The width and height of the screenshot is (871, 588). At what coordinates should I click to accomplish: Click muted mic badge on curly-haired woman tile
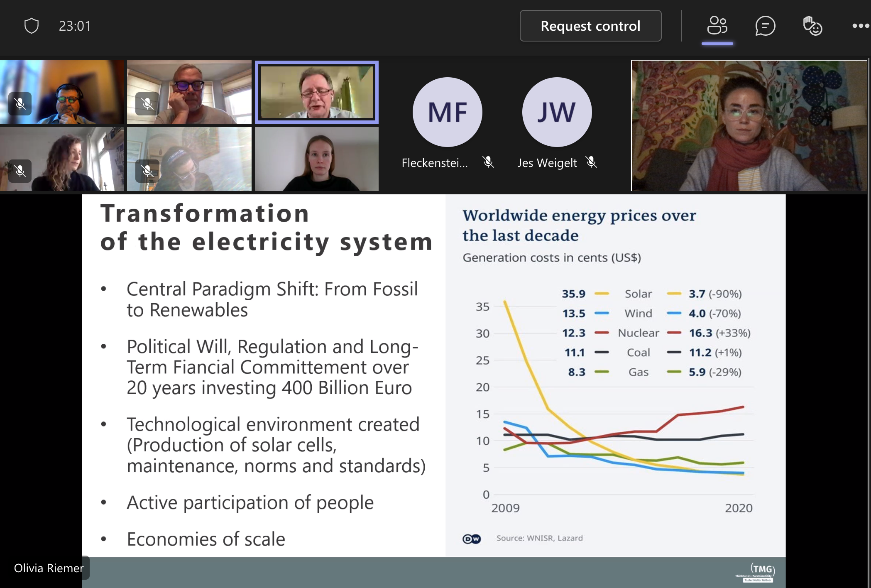(x=20, y=171)
